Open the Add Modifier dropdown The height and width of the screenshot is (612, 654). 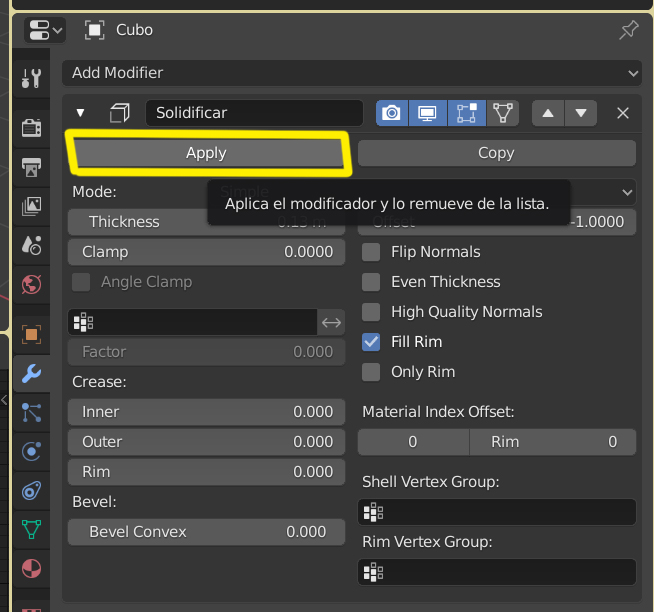tap(351, 73)
